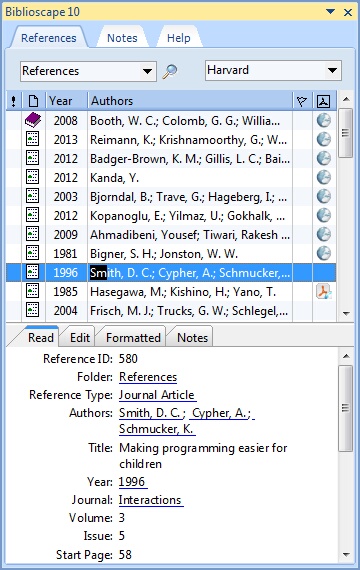Select the Frisch, M. J. authors cell

point(190,310)
